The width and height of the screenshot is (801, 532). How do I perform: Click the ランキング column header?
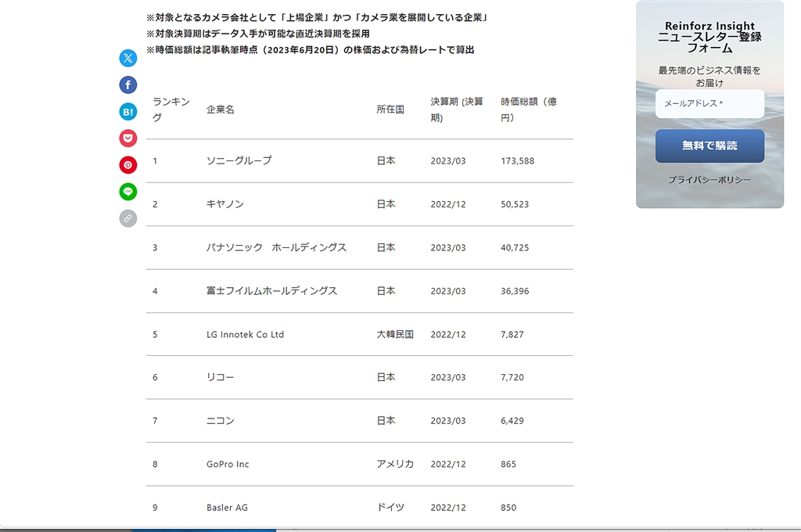171,110
